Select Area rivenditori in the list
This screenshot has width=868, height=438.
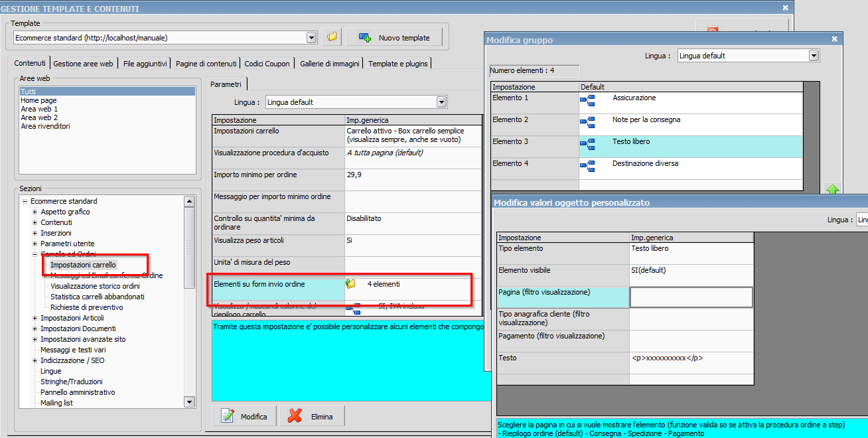click(x=45, y=126)
